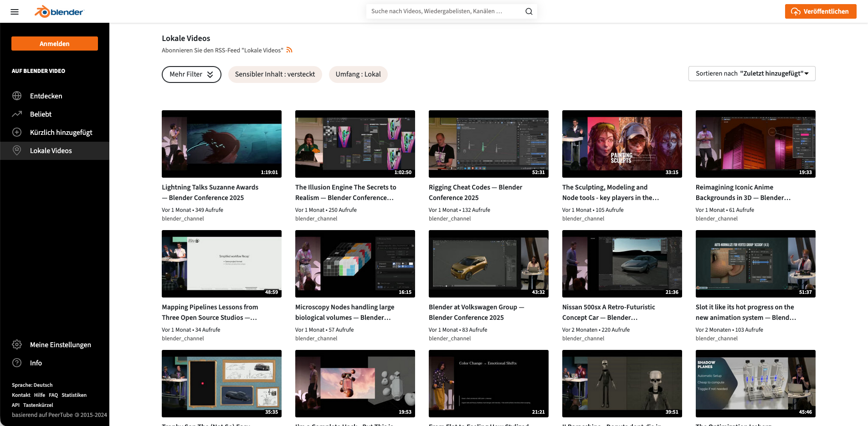The width and height of the screenshot is (868, 426).
Task: Select Lokale Videos in the sidebar
Action: click(x=51, y=151)
